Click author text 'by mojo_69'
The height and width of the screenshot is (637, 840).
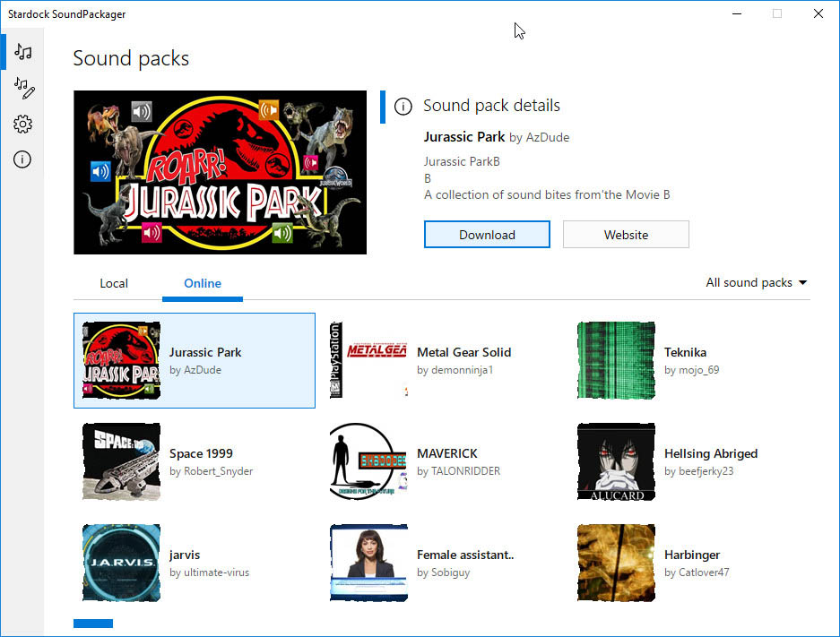tap(691, 370)
